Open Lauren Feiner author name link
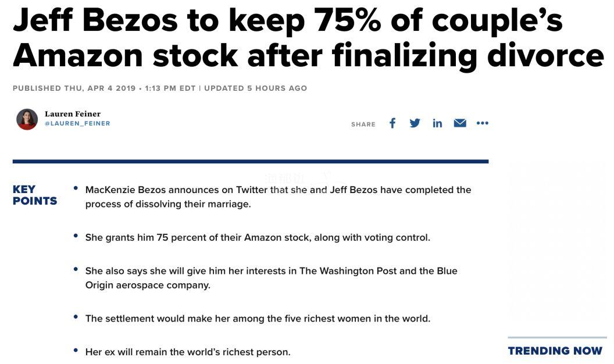Viewport: 614px width, 364px height. point(73,114)
